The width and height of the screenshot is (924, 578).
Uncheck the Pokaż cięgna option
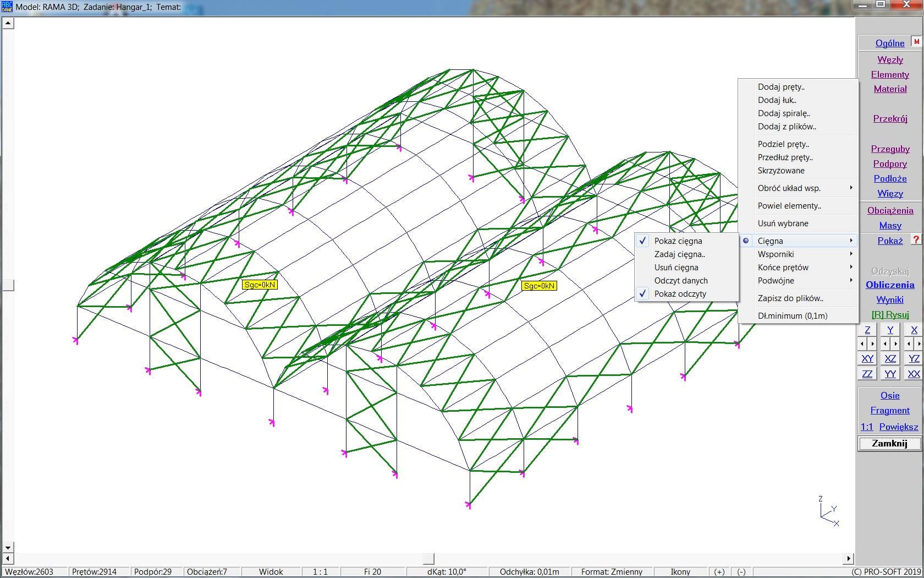[678, 241]
